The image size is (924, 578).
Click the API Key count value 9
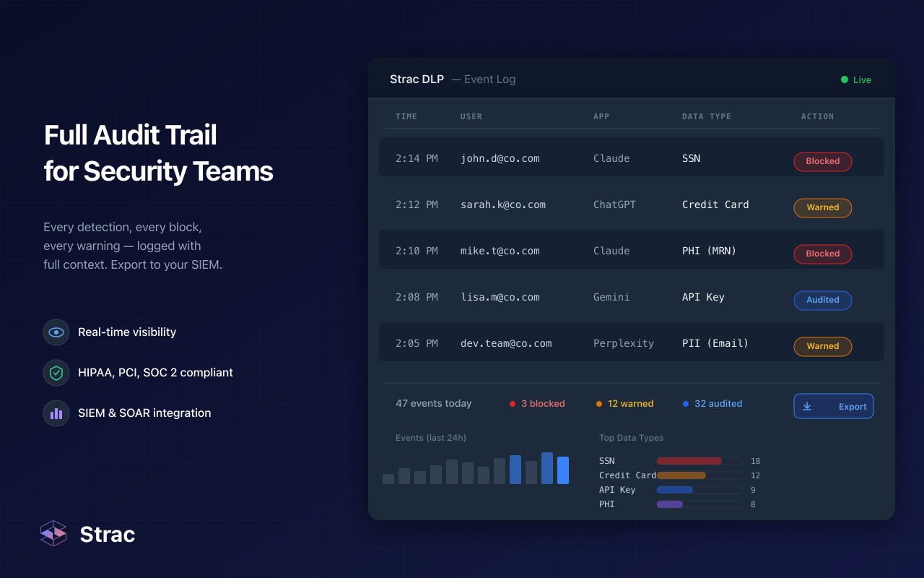click(x=753, y=490)
